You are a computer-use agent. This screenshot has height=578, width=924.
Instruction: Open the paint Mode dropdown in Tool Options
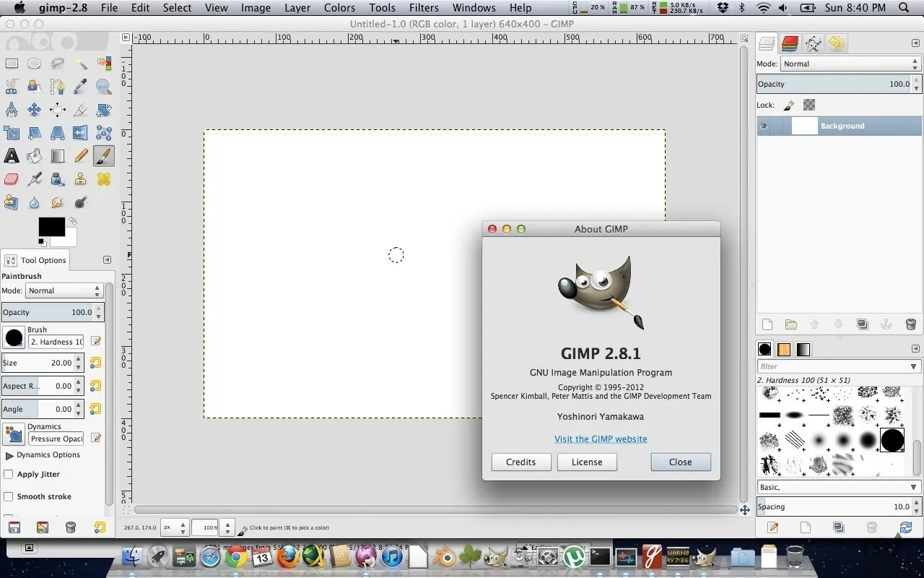pyautogui.click(x=64, y=290)
